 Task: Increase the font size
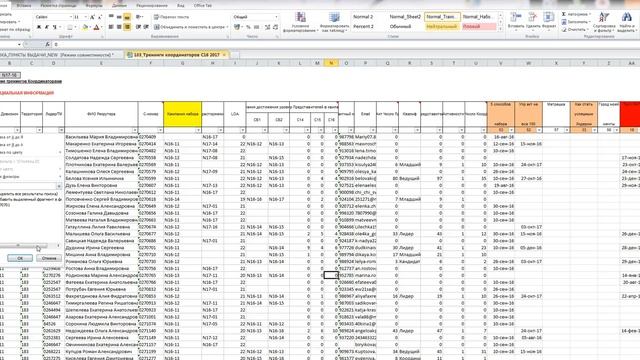92,17
